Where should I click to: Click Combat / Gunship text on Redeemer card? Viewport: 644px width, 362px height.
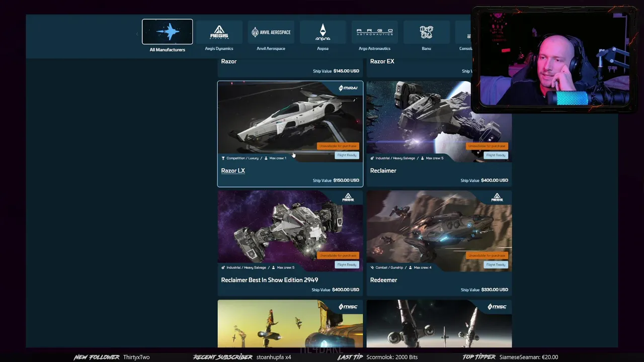[389, 267]
